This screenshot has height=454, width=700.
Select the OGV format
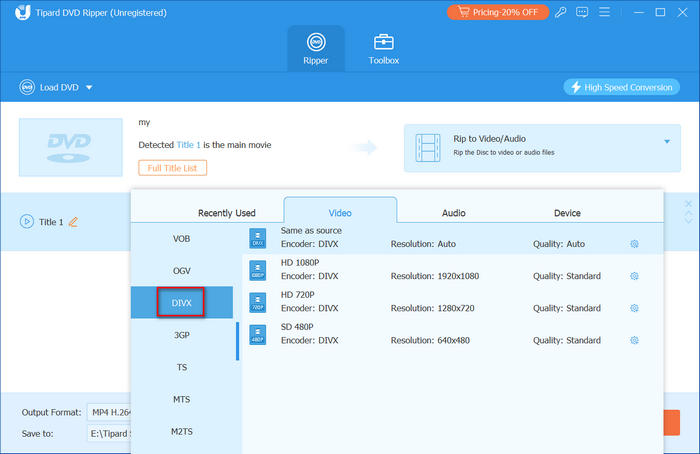pos(182,271)
